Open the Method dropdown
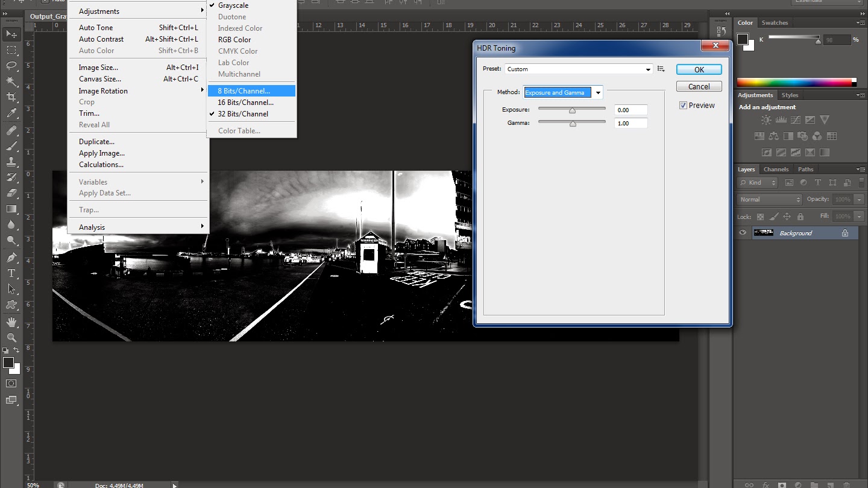868x488 pixels. point(563,92)
